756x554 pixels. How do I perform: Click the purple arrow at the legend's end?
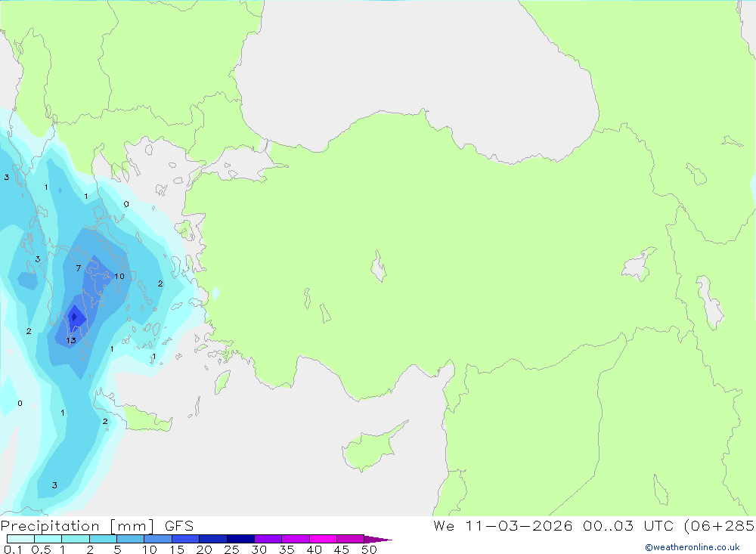[x=377, y=540]
